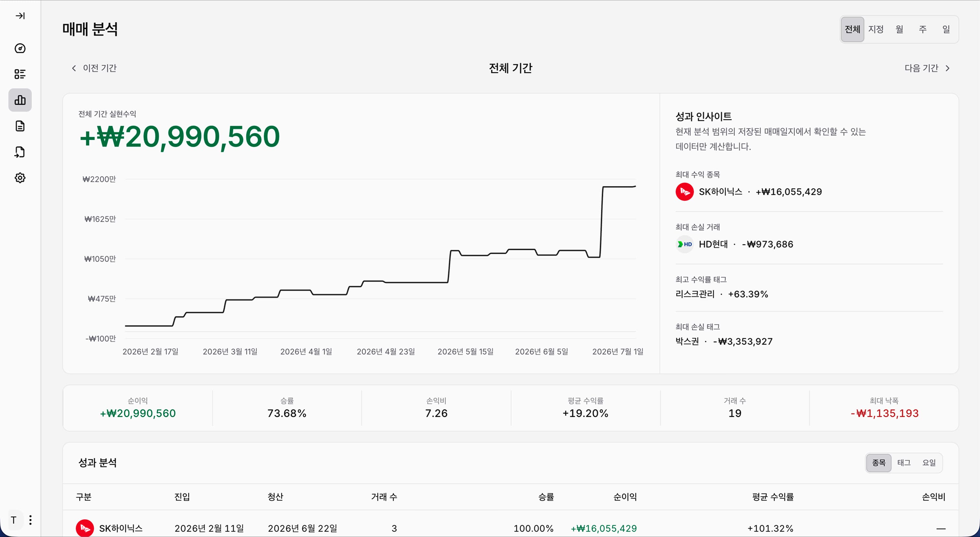This screenshot has width=980, height=537.
Task: Sort by 거래 수 column header
Action: pos(384,497)
